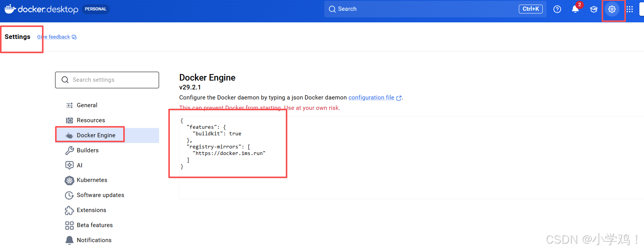Click the Notifications bell sidebar icon

pyautogui.click(x=69, y=240)
